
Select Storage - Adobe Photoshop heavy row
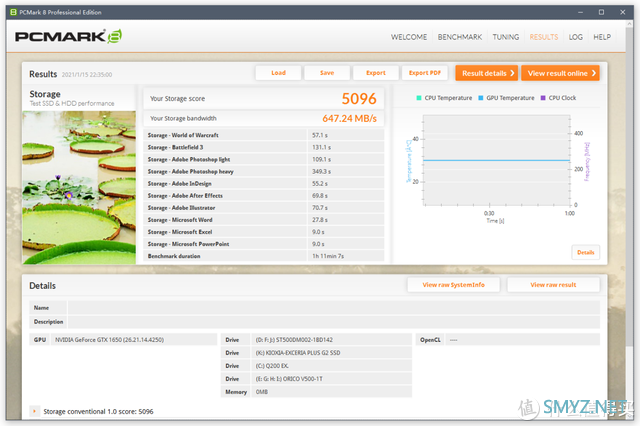click(x=264, y=171)
